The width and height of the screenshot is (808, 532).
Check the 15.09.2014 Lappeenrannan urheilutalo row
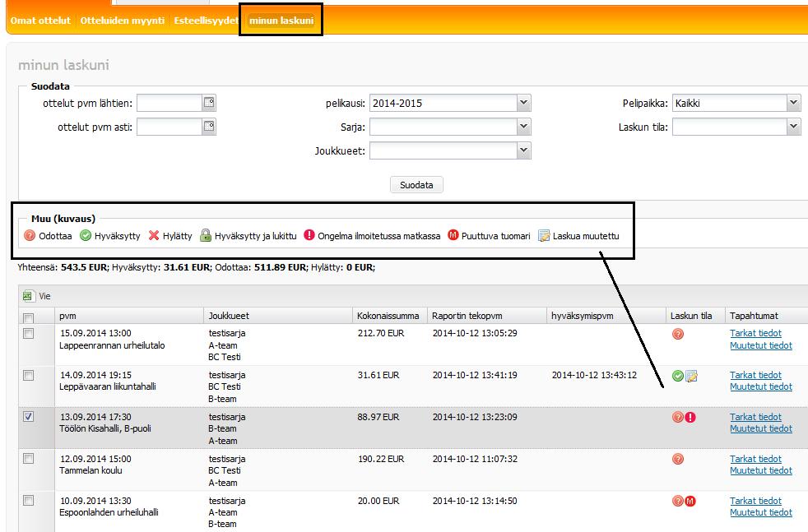tap(29, 333)
